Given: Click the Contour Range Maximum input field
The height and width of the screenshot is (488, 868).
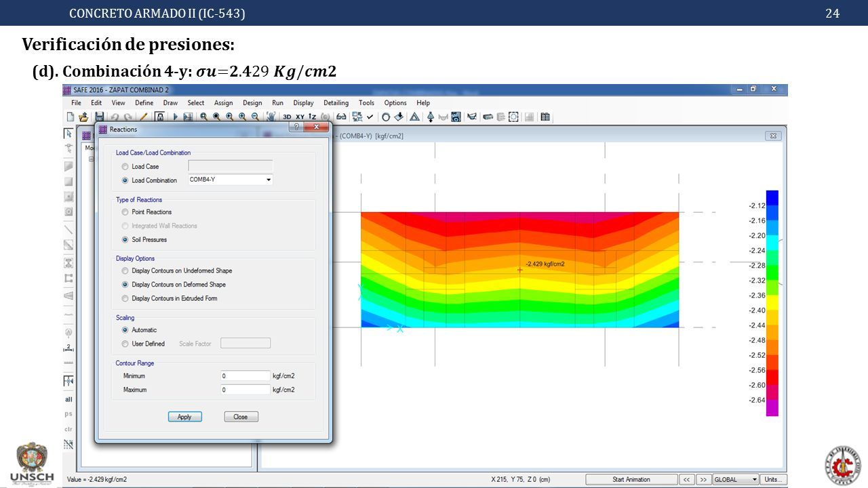Looking at the screenshot, I should point(245,390).
